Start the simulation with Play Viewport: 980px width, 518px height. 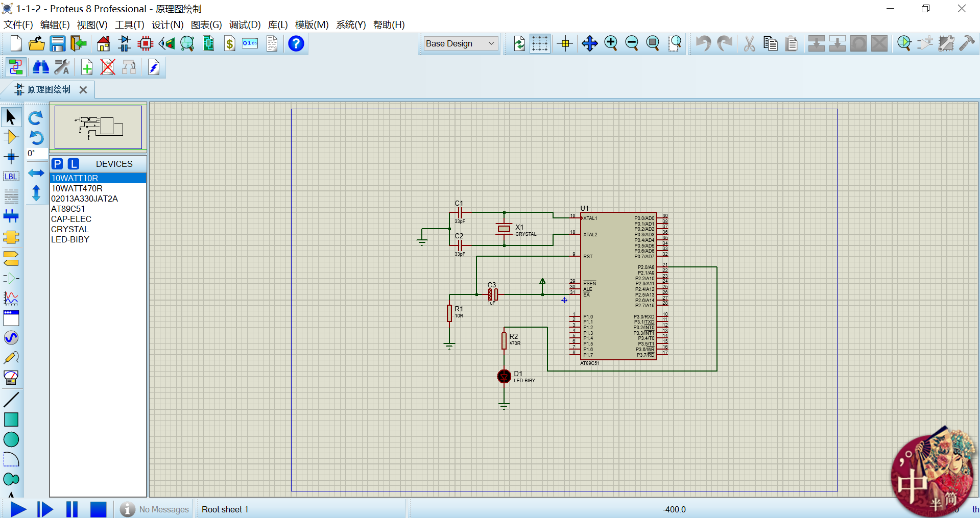click(18, 509)
